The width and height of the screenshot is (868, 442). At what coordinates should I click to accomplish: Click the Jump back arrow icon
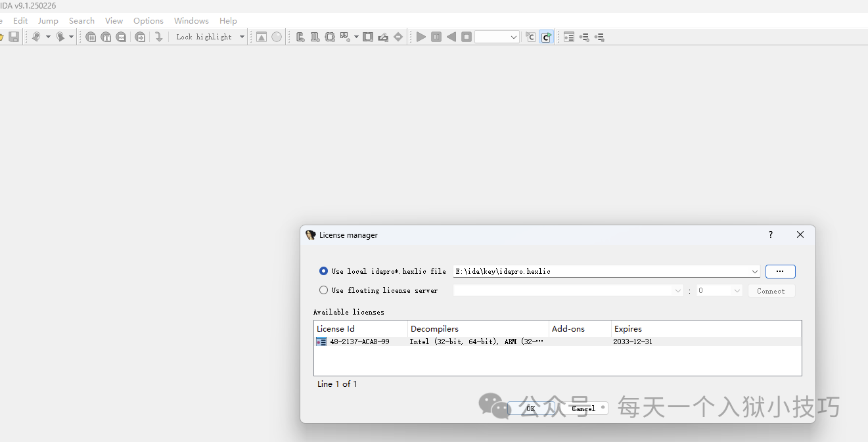pyautogui.click(x=37, y=37)
